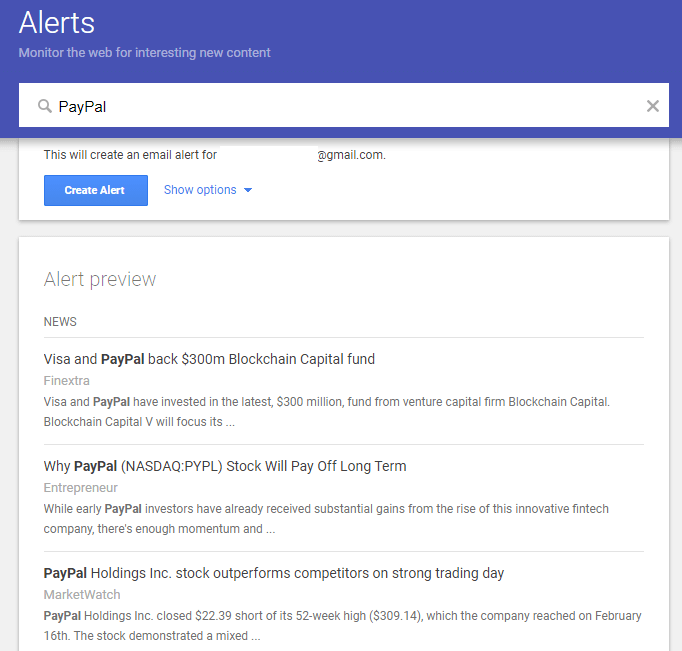Click the Entrepreneur source label
The width and height of the screenshot is (682, 651).
pyautogui.click(x=80, y=488)
